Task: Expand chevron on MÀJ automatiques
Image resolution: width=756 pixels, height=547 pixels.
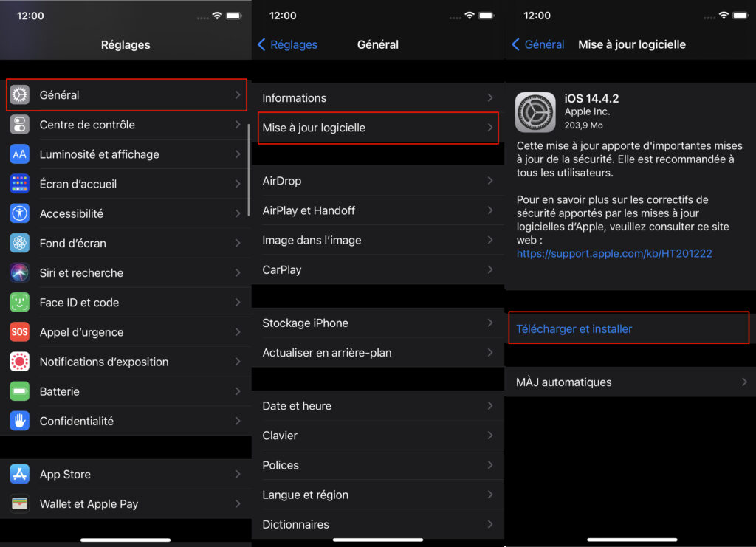Action: pyautogui.click(x=744, y=382)
